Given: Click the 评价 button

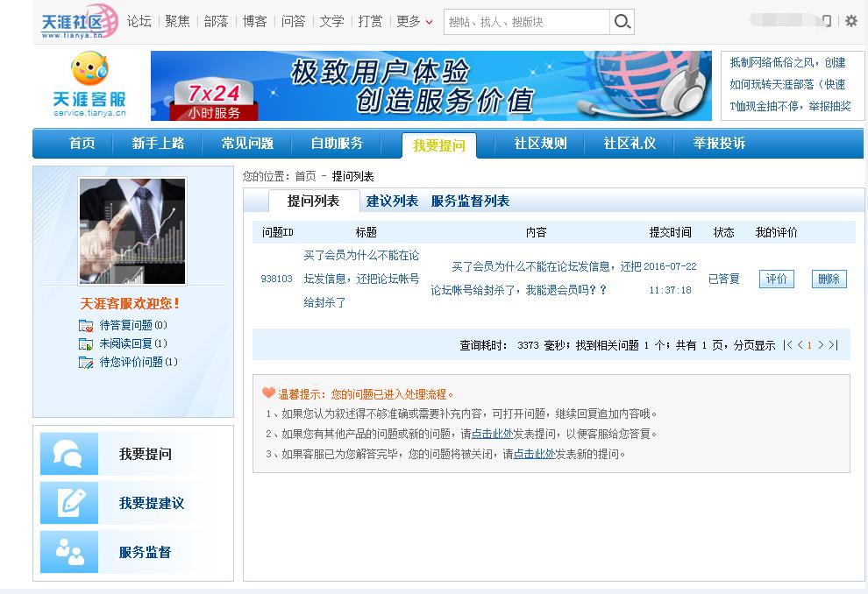Looking at the screenshot, I should (776, 277).
